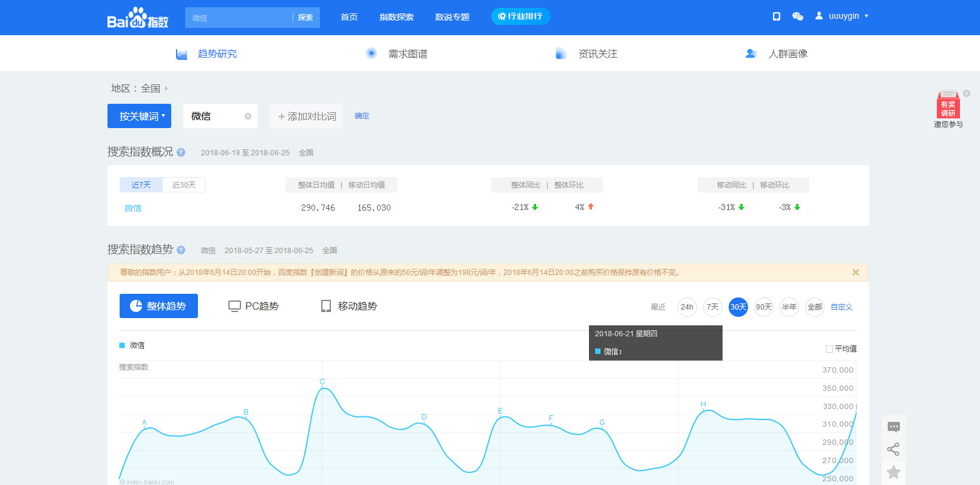Image resolution: width=980 pixels, height=485 pixels.
Task: Click the 整体日均值 column header
Action: point(316,185)
